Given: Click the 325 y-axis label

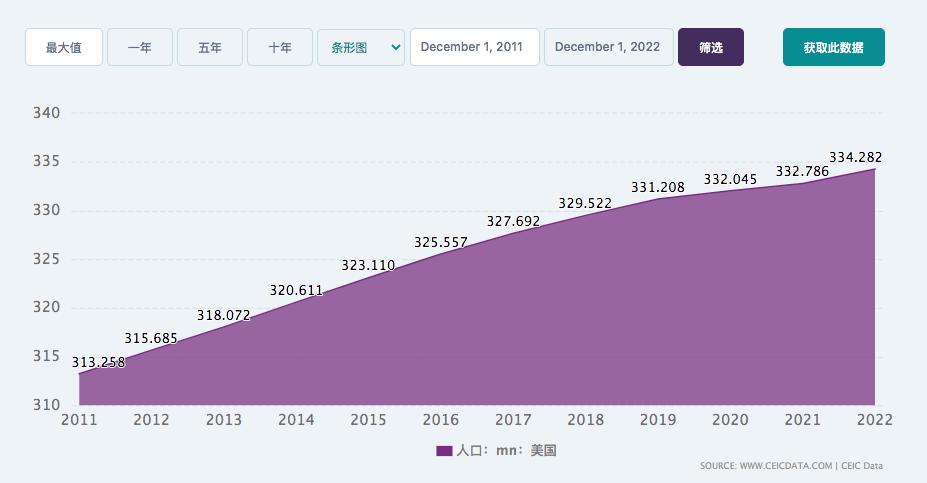Looking at the screenshot, I should [x=46, y=259].
